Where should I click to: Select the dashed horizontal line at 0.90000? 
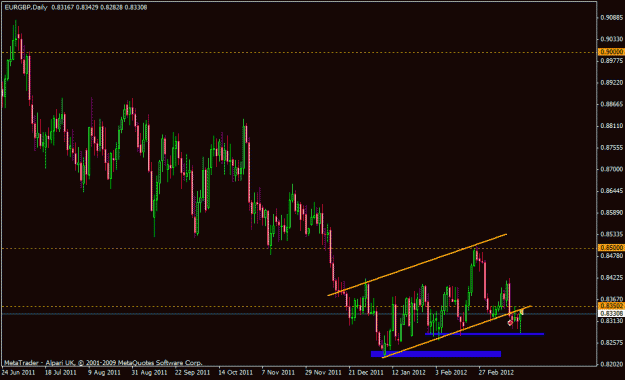[x=299, y=52]
